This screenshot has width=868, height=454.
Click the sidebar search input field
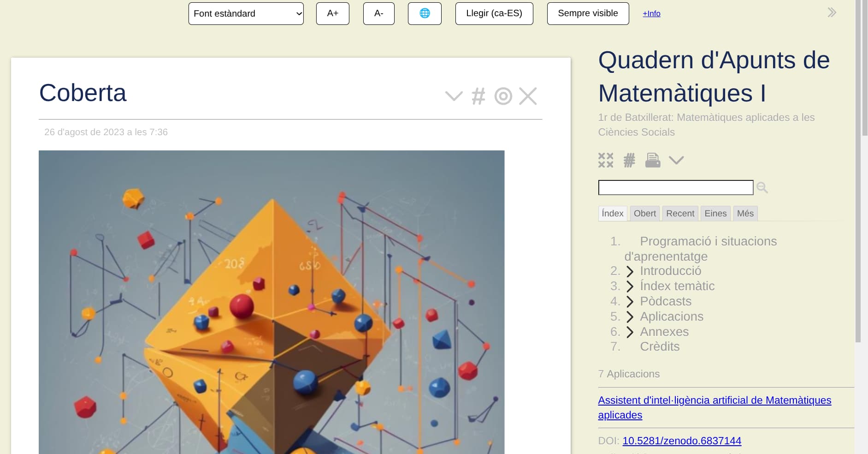point(675,187)
